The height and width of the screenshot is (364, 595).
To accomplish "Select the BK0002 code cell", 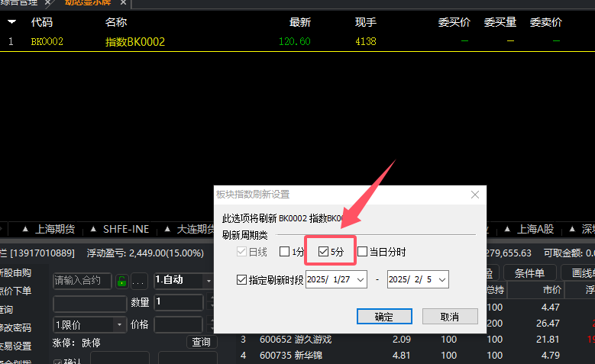I will point(47,41).
